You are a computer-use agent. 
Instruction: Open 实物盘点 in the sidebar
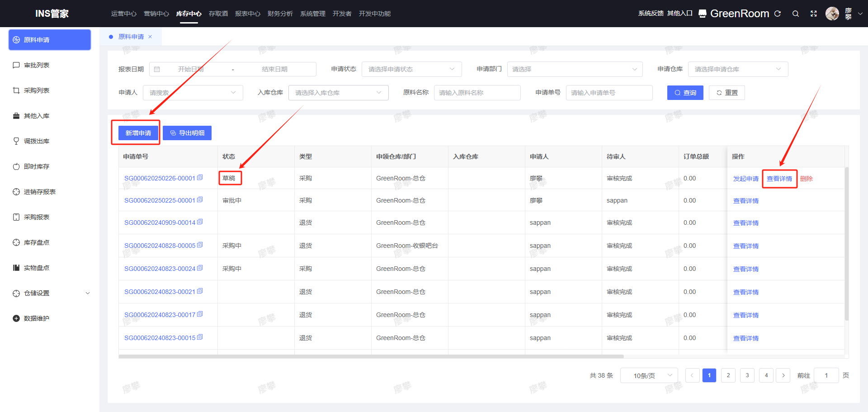[50, 268]
